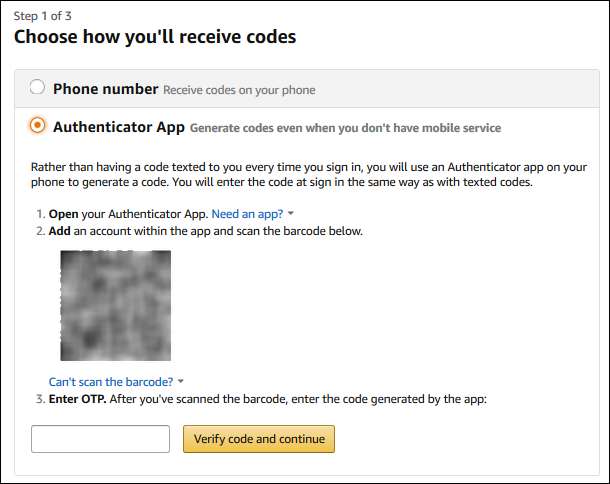The height and width of the screenshot is (484, 610).
Task: Click the bold "Enter OTP." step text
Action: (77, 400)
